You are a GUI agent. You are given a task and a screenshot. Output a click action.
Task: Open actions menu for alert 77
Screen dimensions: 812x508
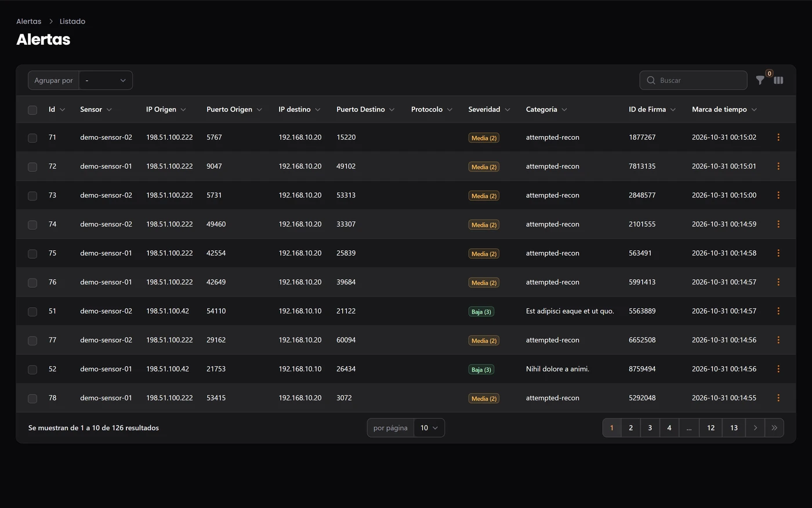778,341
